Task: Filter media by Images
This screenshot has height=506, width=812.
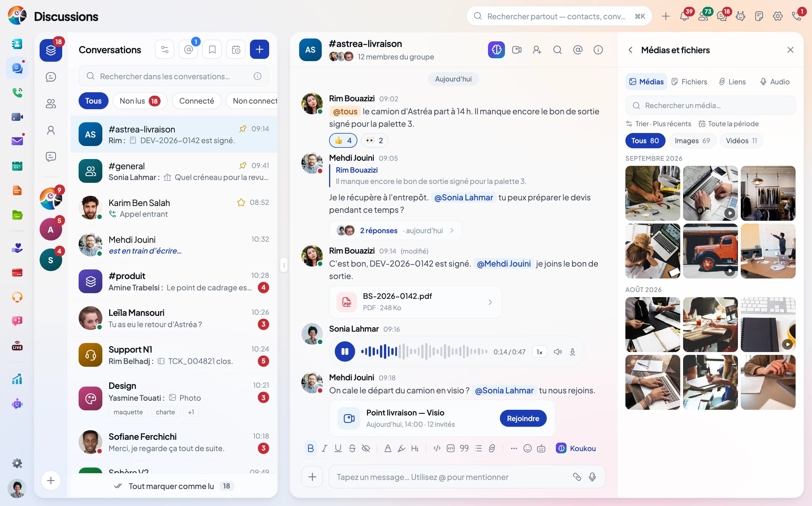Action: coord(692,141)
